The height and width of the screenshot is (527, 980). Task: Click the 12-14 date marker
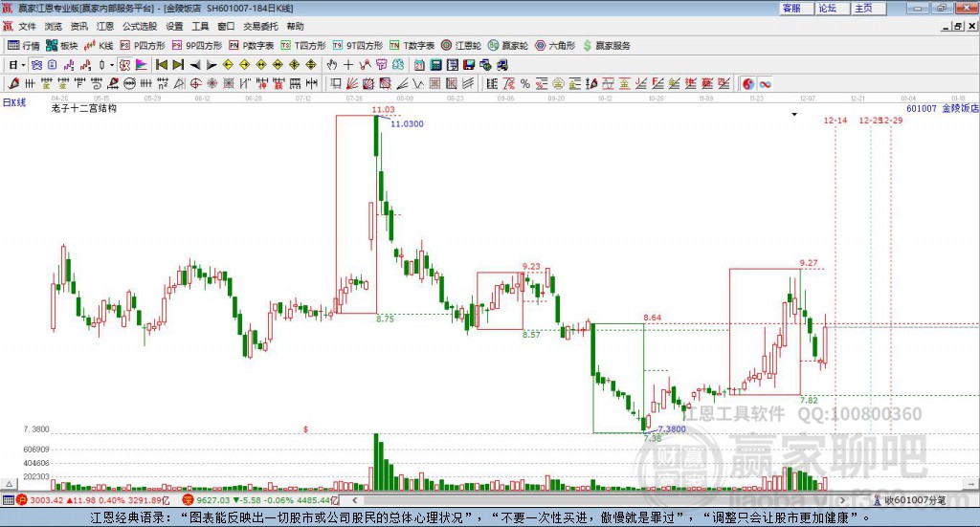(835, 121)
